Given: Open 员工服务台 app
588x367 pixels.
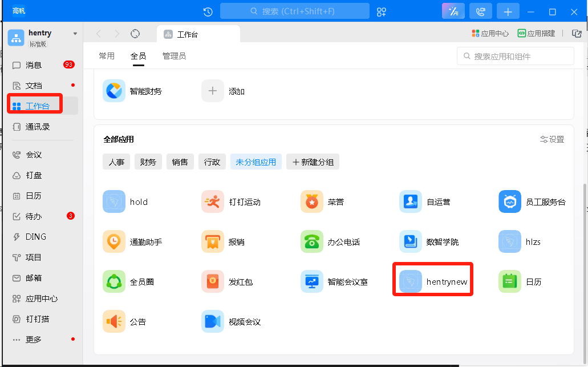Looking at the screenshot, I should [510, 202].
